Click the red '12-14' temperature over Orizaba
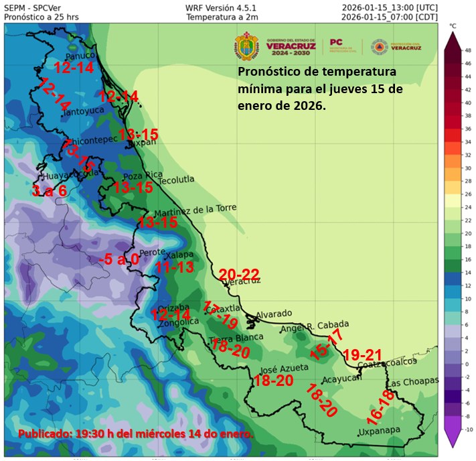 (x=171, y=314)
